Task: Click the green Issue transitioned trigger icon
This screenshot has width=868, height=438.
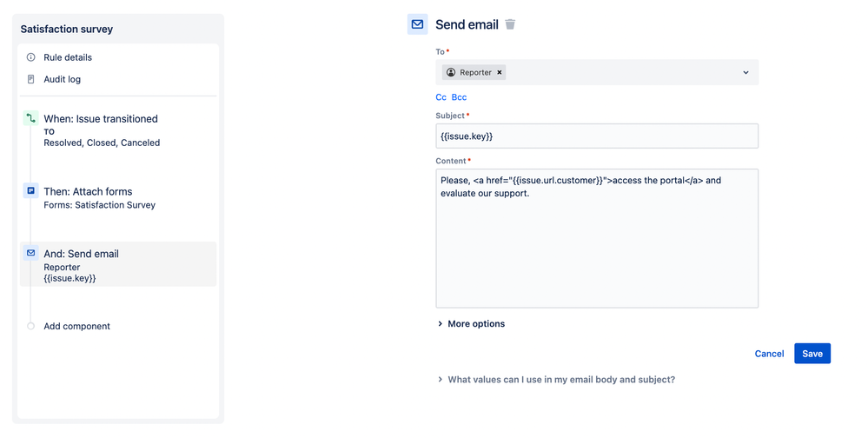Action: tap(31, 118)
